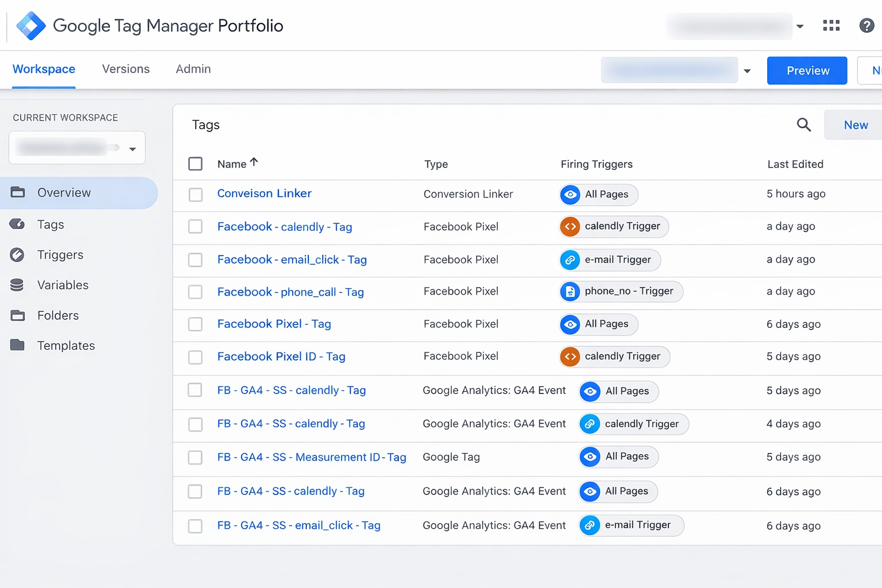
Task: Open the Variables panel via its icon
Action: (17, 285)
